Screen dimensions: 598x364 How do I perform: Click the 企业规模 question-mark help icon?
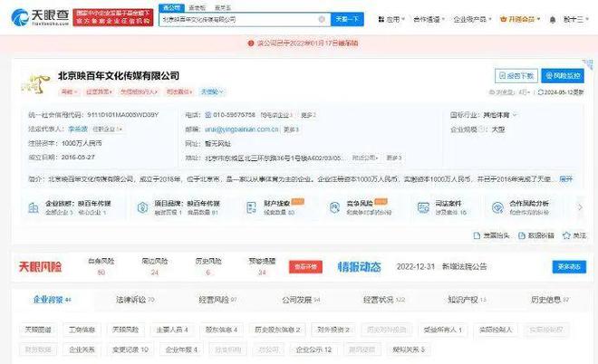[482, 129]
